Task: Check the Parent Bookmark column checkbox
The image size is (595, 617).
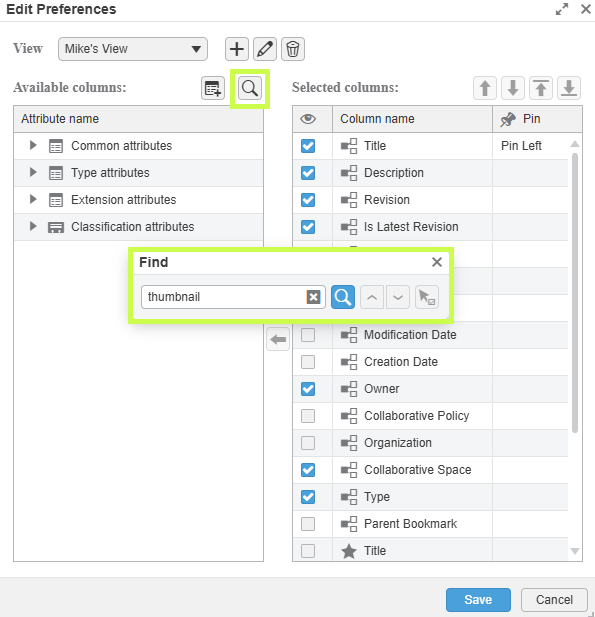Action: [308, 524]
